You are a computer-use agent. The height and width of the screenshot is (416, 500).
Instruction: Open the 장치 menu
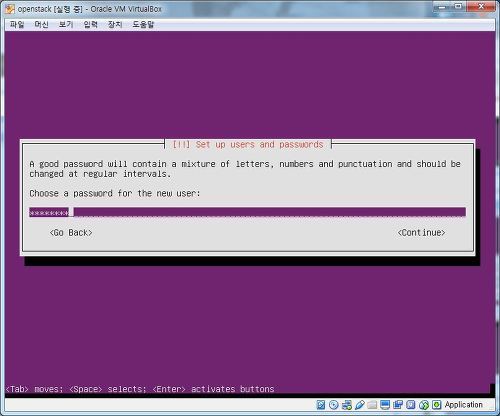(x=115, y=24)
